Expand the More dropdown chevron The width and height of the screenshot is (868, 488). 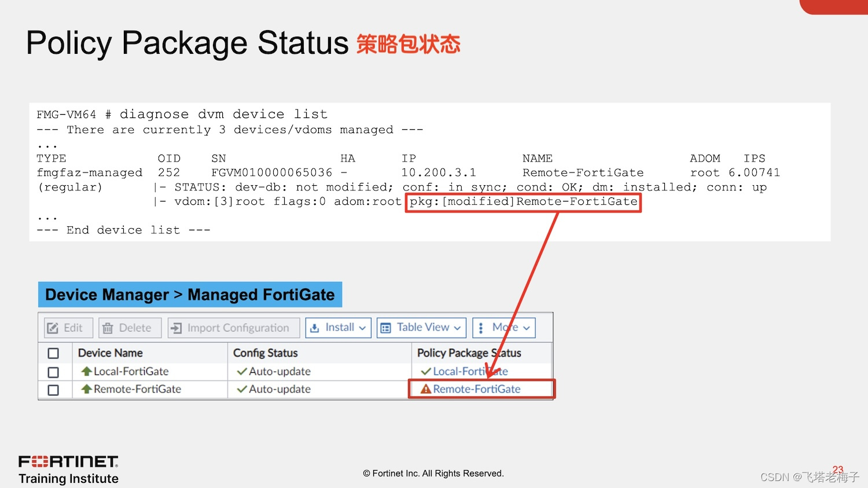pos(527,328)
